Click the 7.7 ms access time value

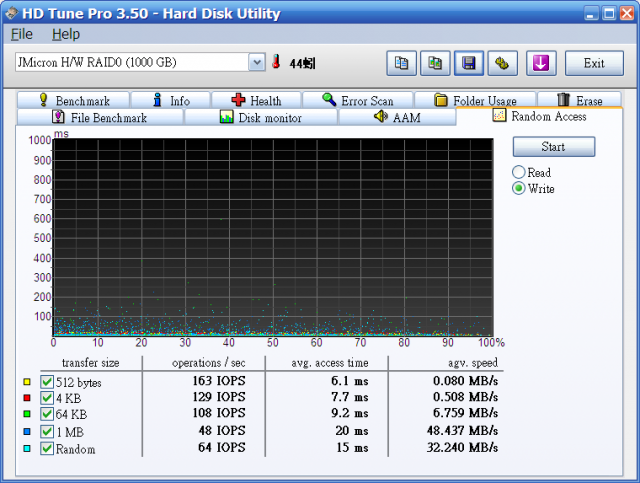[350, 397]
